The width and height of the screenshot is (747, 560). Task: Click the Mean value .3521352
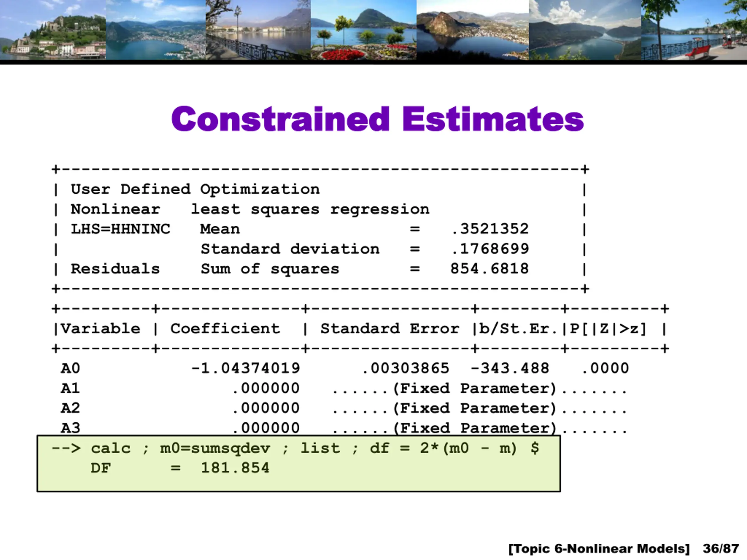click(490, 229)
